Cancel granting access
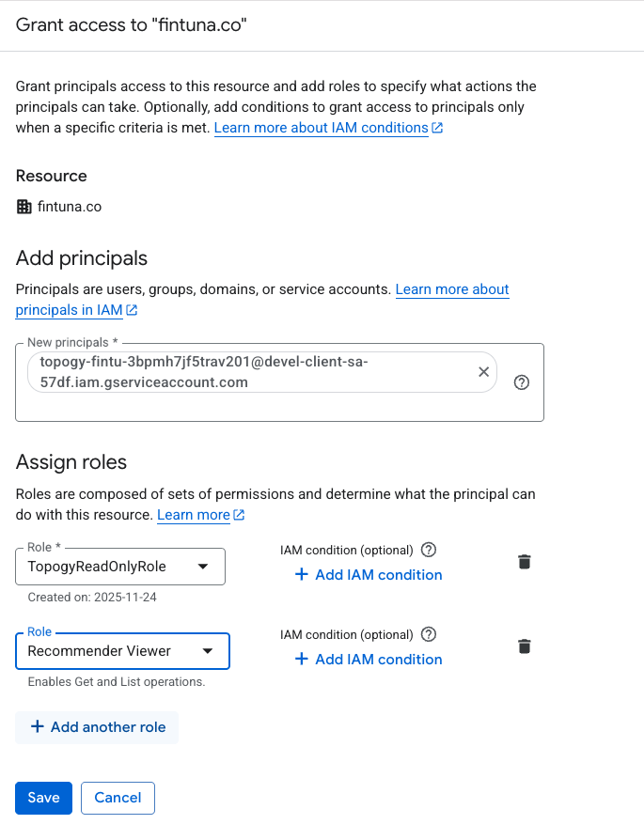 coord(118,798)
